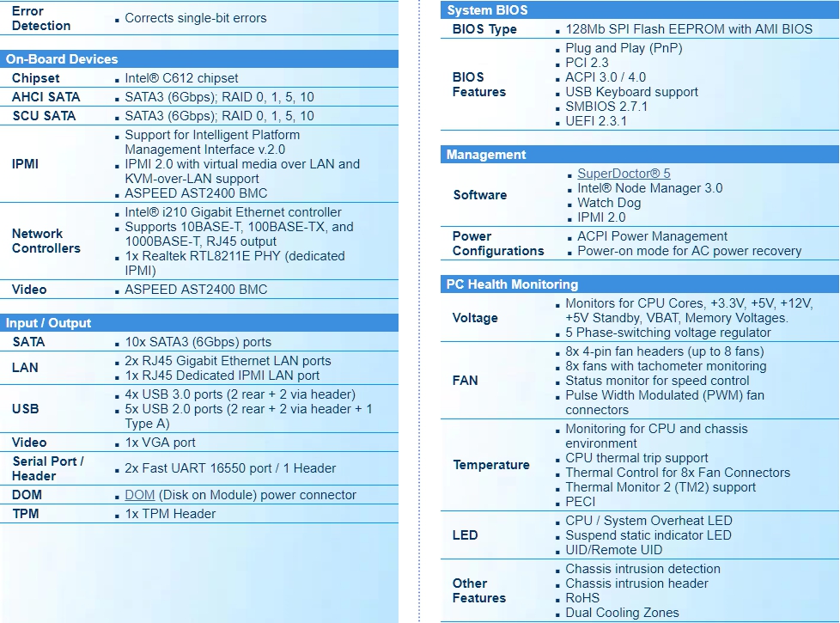
Task: Click the BIOS Type row label
Action: (484, 29)
